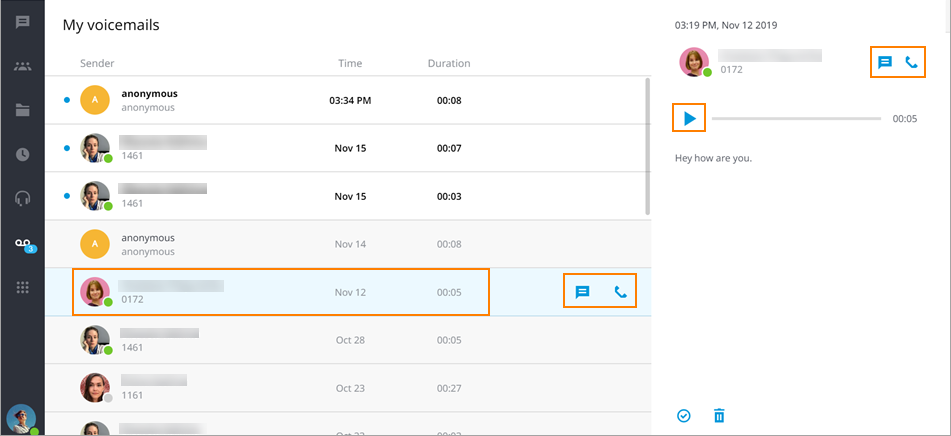Open the contacts sidebar icon
The width and height of the screenshot is (951, 436).
click(x=22, y=67)
